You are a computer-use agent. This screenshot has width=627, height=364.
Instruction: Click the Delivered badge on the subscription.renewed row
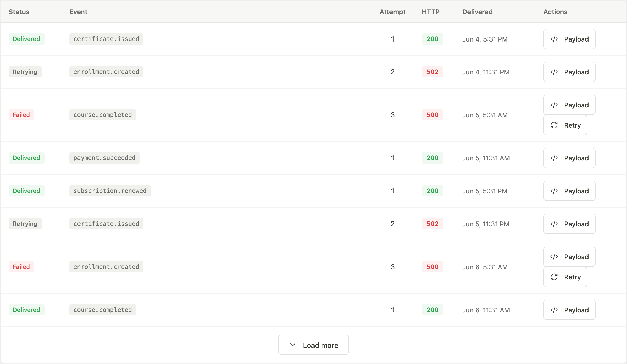pyautogui.click(x=27, y=191)
